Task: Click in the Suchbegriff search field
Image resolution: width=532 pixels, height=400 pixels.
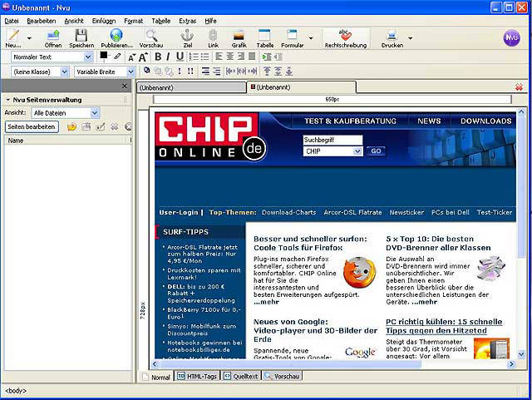Action: tap(332, 140)
